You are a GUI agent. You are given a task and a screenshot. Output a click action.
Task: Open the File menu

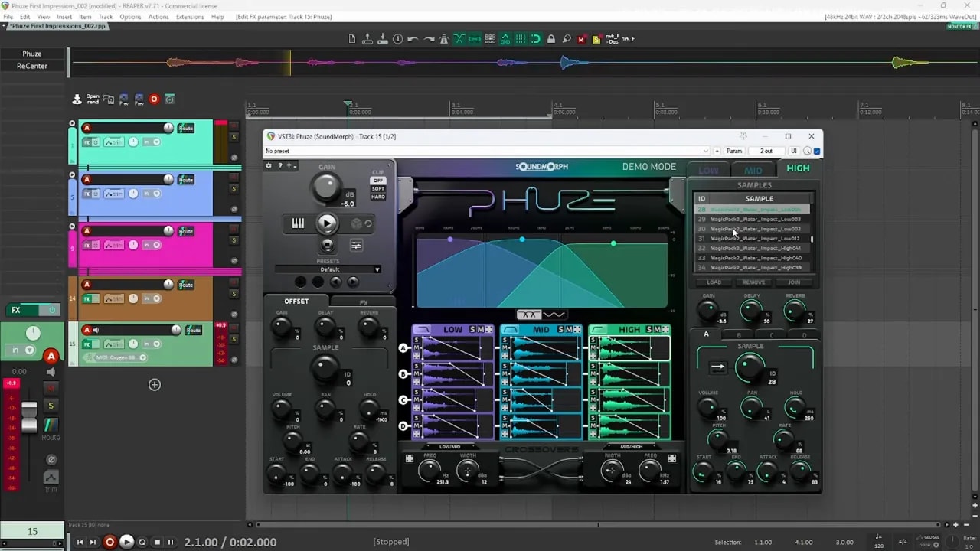pyautogui.click(x=8, y=17)
